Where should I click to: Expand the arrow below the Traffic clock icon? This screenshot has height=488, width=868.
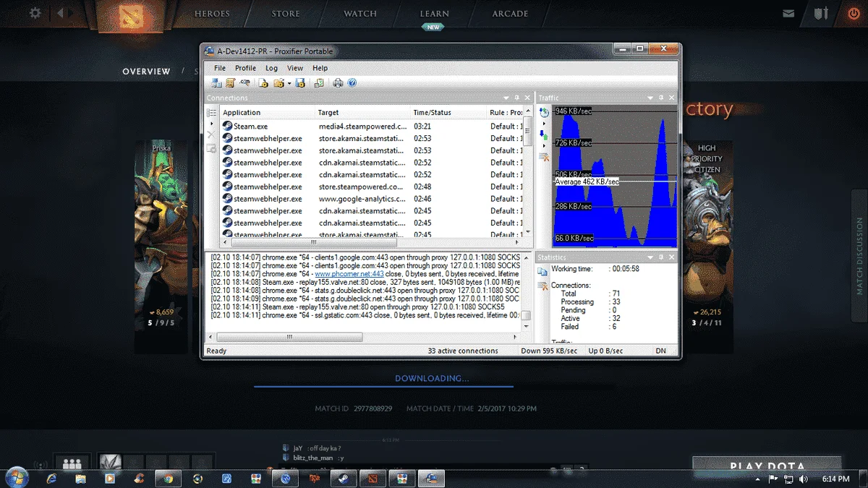pyautogui.click(x=544, y=124)
